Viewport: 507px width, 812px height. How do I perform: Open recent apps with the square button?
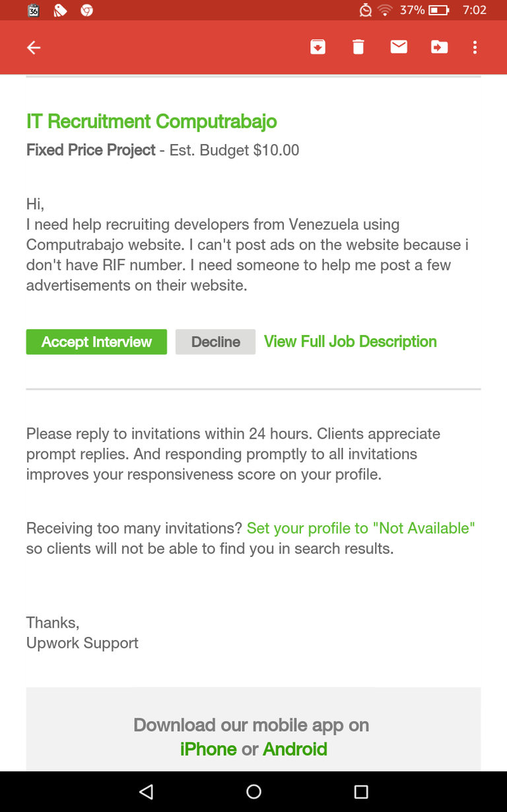[360, 792]
